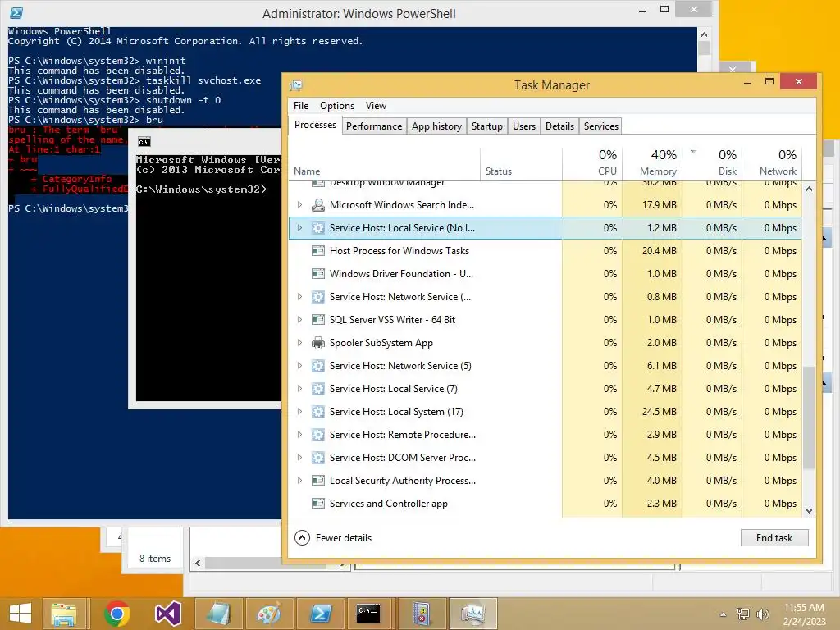Show hidden tray icons arrow

pyautogui.click(x=723, y=614)
